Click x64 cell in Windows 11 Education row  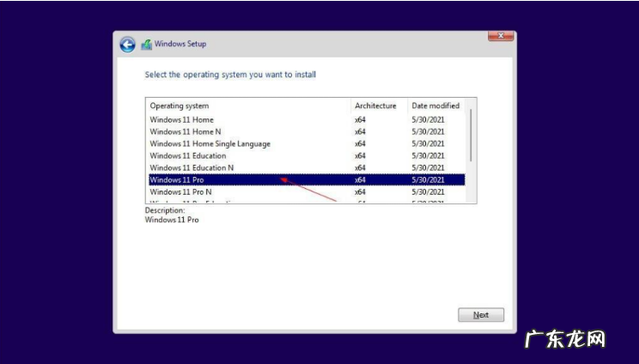[360, 155]
